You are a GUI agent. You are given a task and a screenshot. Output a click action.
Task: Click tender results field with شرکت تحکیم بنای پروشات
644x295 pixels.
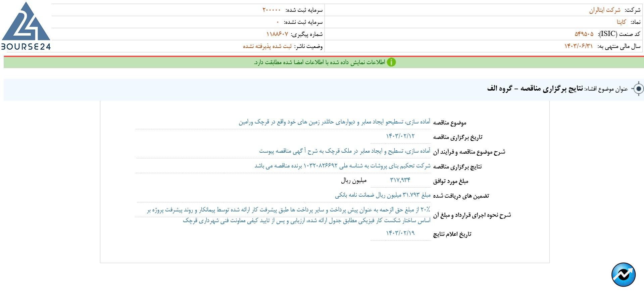[x=283, y=166]
